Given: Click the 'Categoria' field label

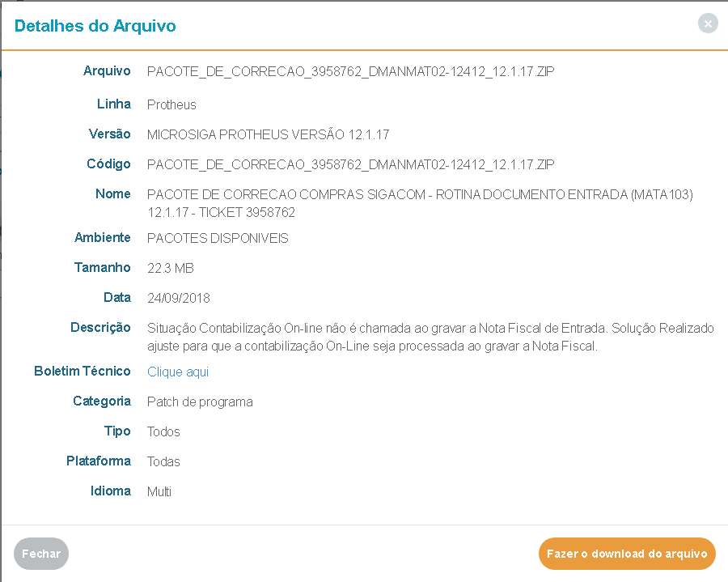Looking at the screenshot, I should (102, 401).
